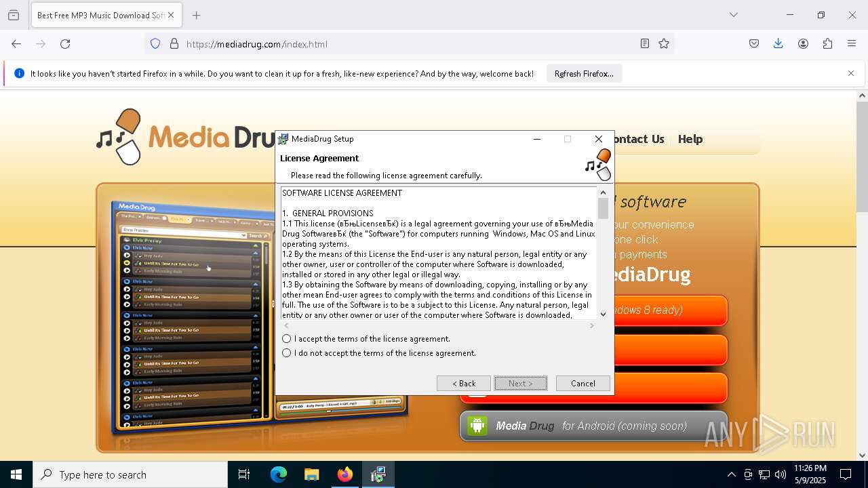The image size is (868, 488).
Task: Open clock and calendar flyout
Action: pyautogui.click(x=810, y=474)
